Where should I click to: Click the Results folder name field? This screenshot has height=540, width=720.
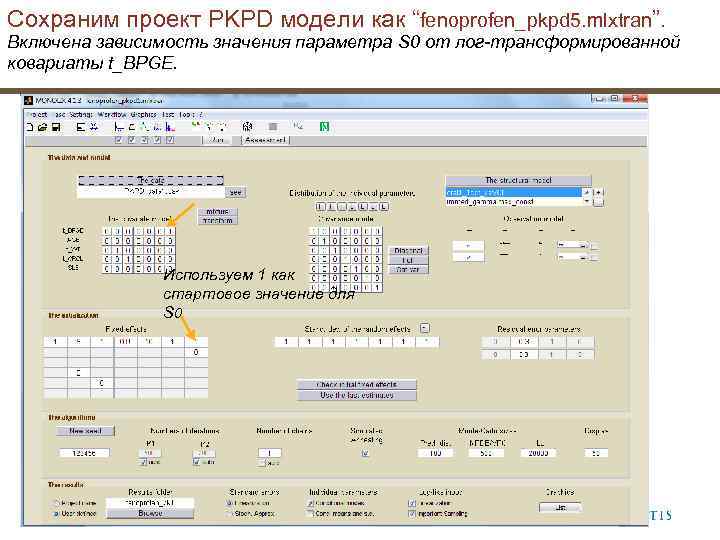click(x=150, y=503)
